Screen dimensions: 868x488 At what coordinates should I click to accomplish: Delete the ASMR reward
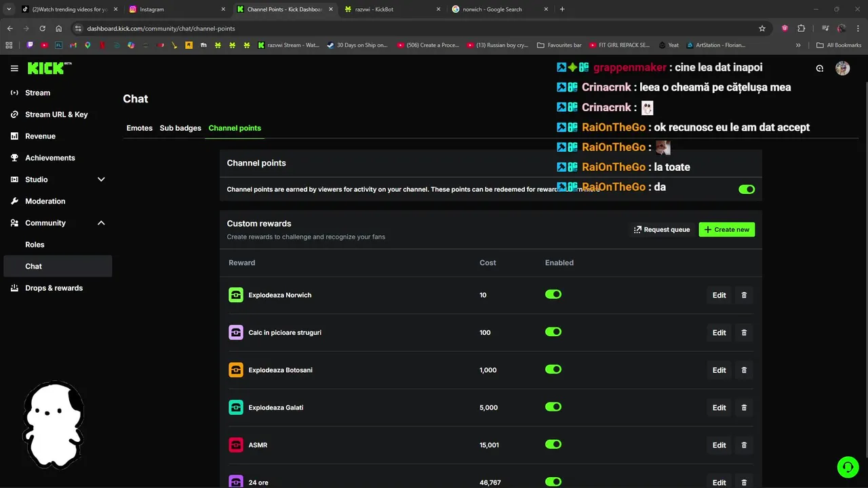[x=744, y=445]
